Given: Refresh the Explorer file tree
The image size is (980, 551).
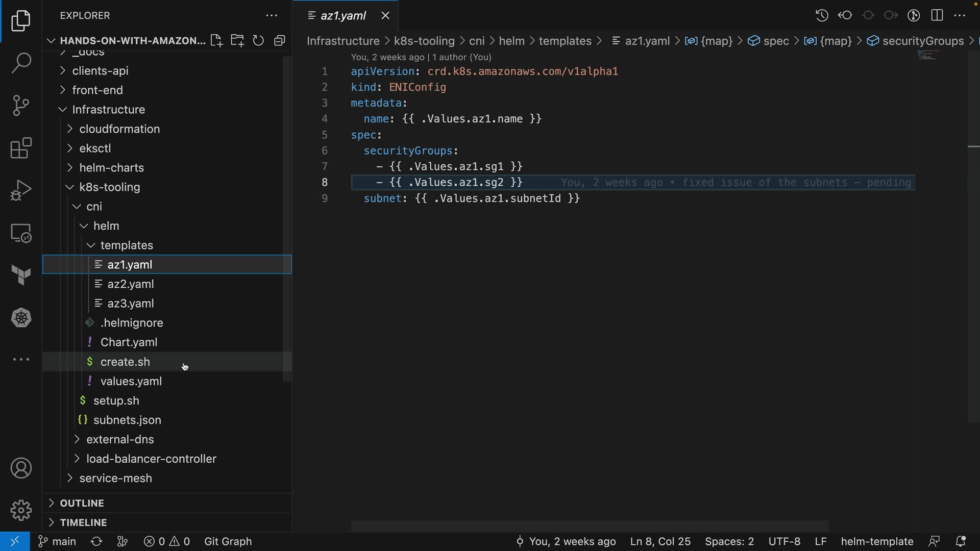Looking at the screenshot, I should click(x=258, y=41).
